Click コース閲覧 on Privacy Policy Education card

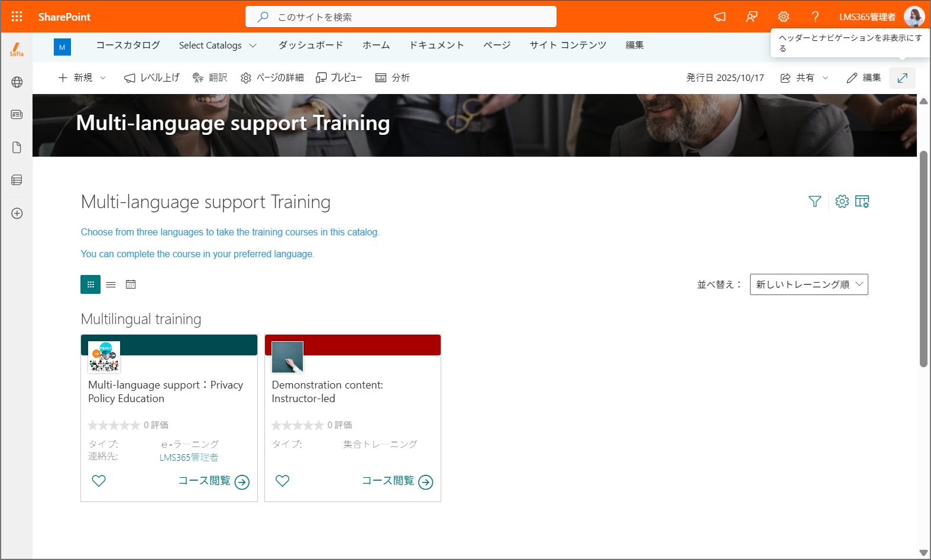(214, 481)
